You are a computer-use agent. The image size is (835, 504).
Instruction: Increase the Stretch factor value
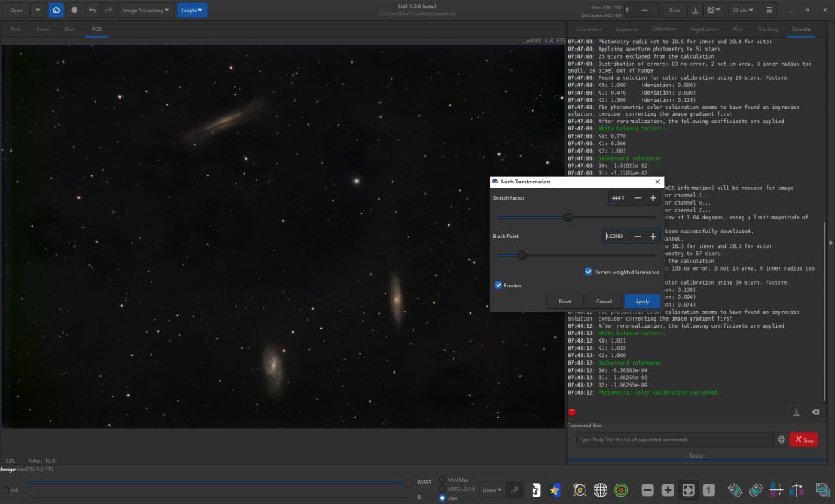(x=653, y=197)
